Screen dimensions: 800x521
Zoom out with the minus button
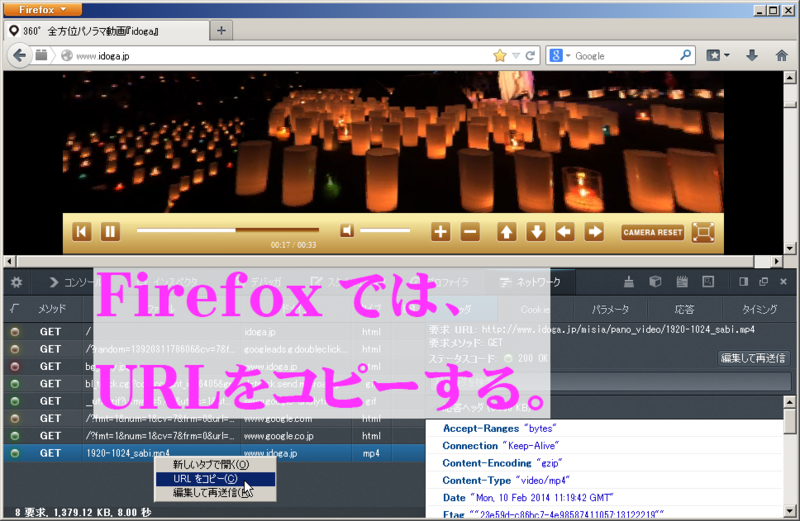click(470, 232)
